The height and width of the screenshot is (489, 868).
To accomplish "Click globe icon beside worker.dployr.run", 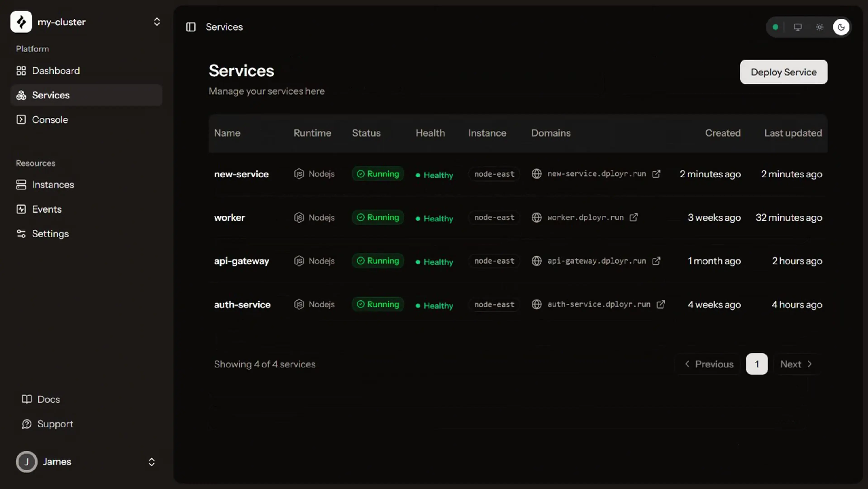I will pyautogui.click(x=537, y=217).
